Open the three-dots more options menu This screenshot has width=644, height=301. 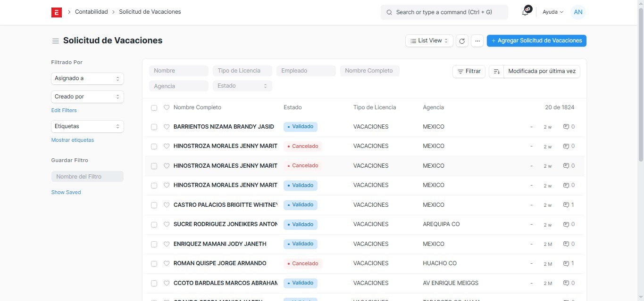pos(477,41)
